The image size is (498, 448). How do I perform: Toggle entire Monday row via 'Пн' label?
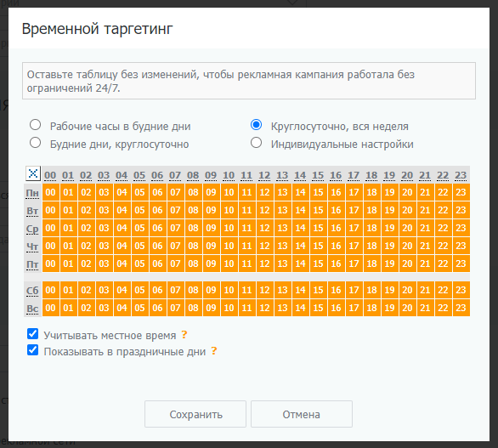pyautogui.click(x=32, y=193)
